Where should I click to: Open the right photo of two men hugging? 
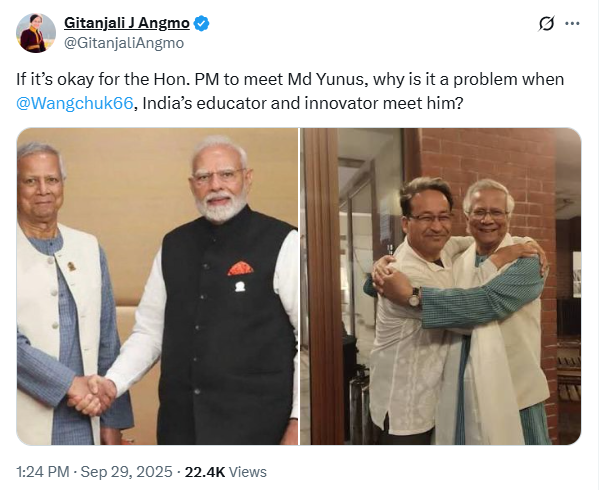pos(441,286)
